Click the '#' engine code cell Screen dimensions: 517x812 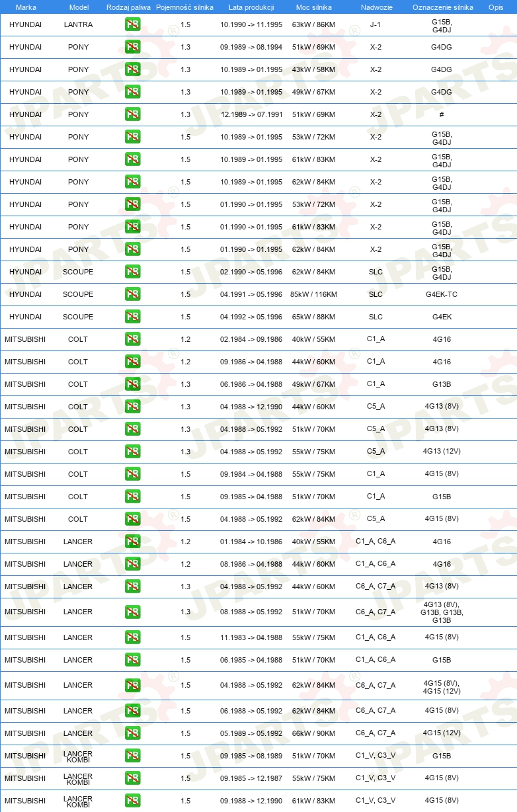point(442,115)
